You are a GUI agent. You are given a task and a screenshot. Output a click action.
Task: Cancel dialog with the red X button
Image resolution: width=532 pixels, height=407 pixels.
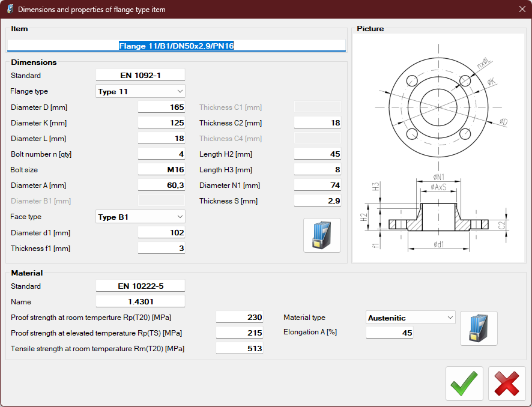click(x=507, y=384)
